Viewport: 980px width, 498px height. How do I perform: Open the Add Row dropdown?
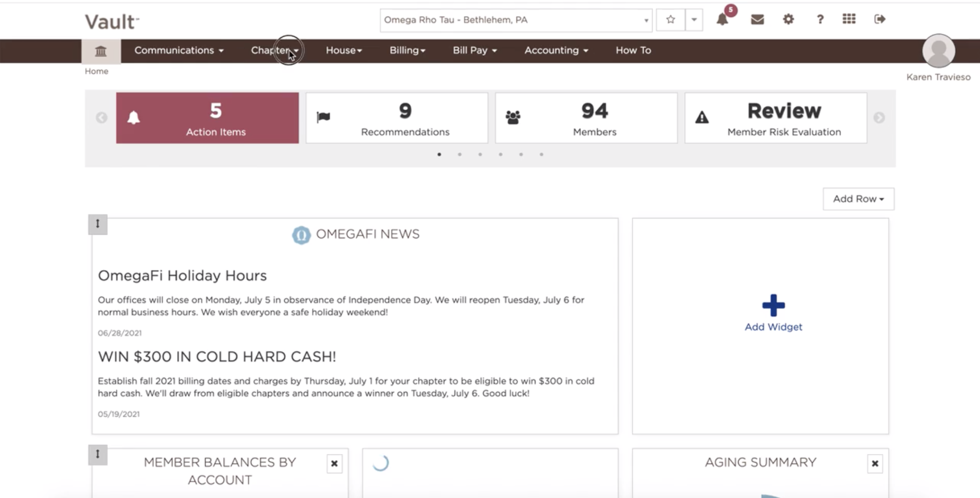(x=858, y=199)
